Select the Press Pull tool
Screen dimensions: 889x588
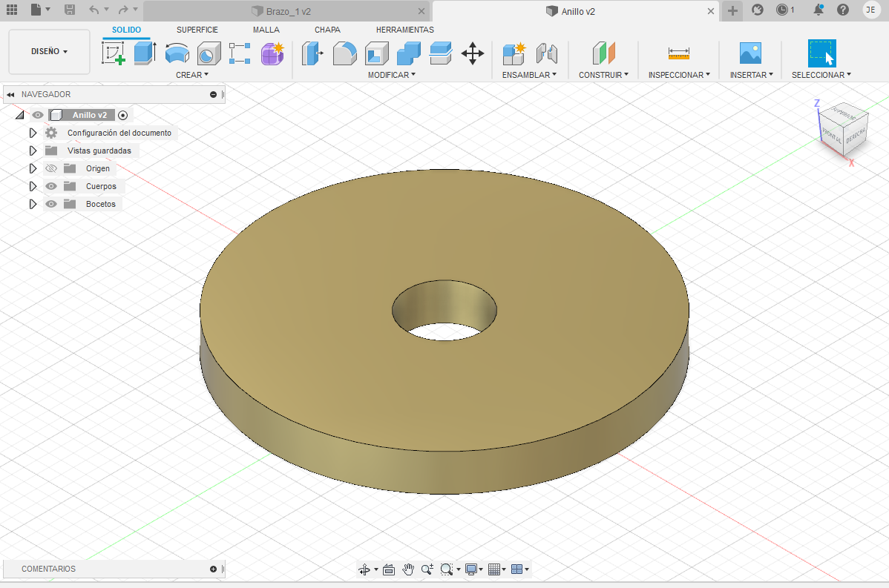coord(312,54)
